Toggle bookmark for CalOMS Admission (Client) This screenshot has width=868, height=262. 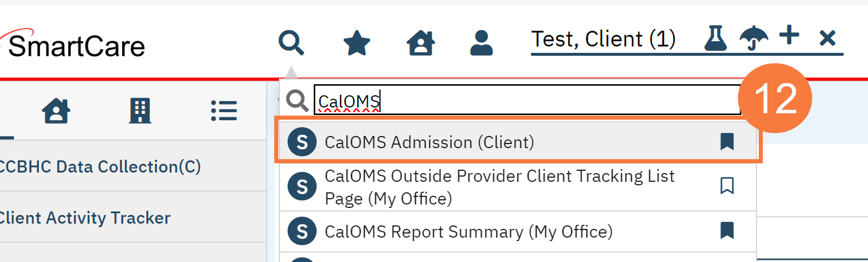727,142
